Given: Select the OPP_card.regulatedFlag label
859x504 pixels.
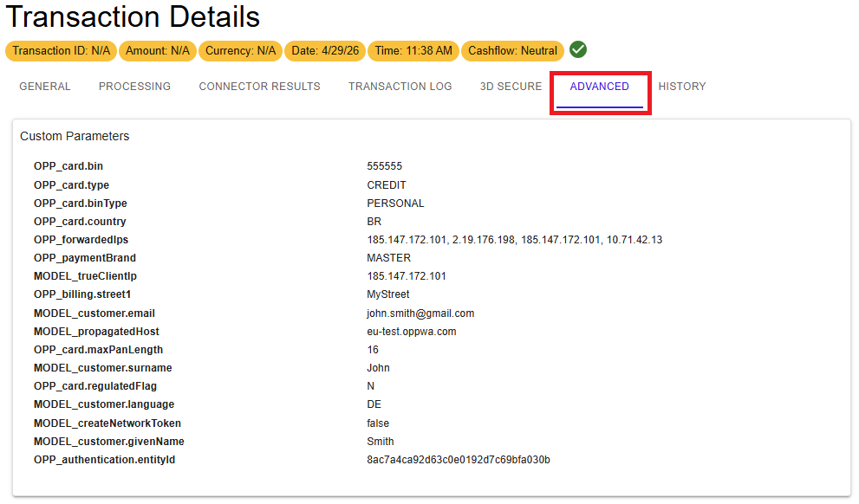Looking at the screenshot, I should point(95,386).
